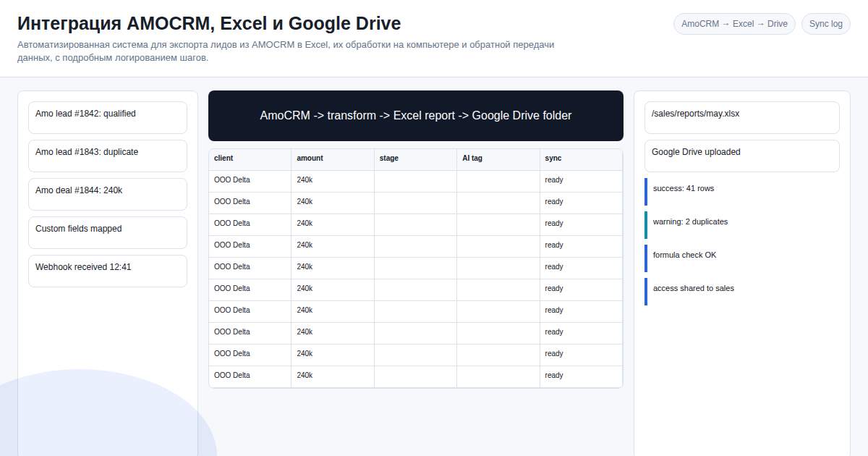Screen dimensions: 868x456
Task: Click the description paragraph starting with Автоматизированная система
Action: point(286,51)
